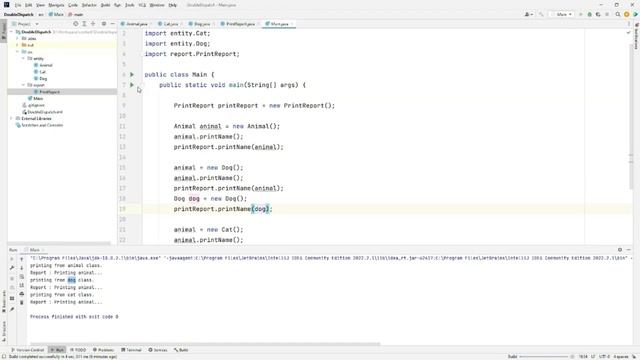640x360 pixels.
Task: Switch to the Cat.java editor tab
Action: tap(171, 24)
